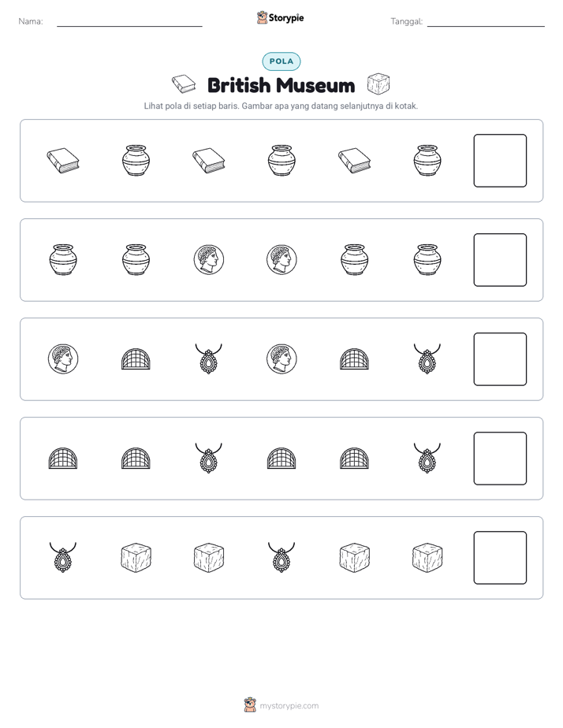The height and width of the screenshot is (728, 563).
Task: Click the first coin icon in row two
Action: point(209,259)
